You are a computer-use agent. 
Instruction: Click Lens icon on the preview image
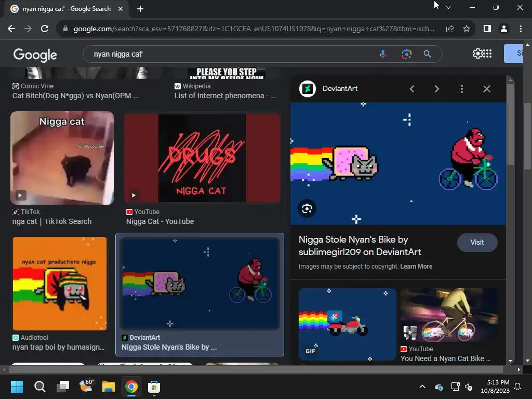click(x=307, y=208)
